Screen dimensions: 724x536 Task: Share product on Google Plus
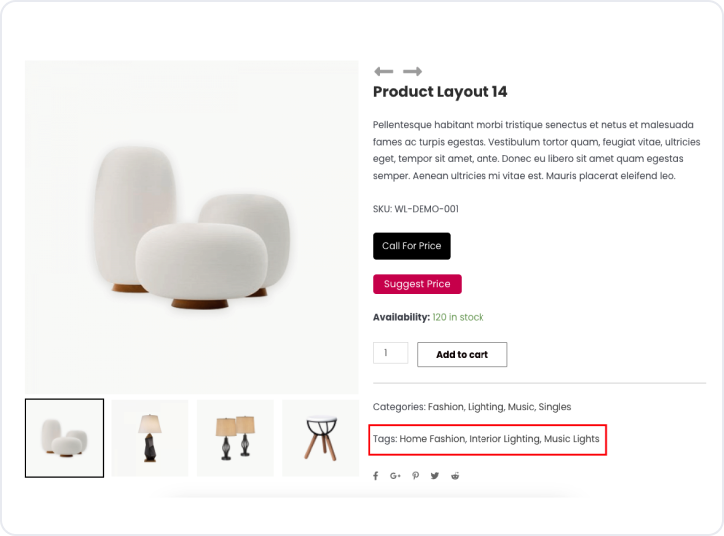[x=395, y=476]
